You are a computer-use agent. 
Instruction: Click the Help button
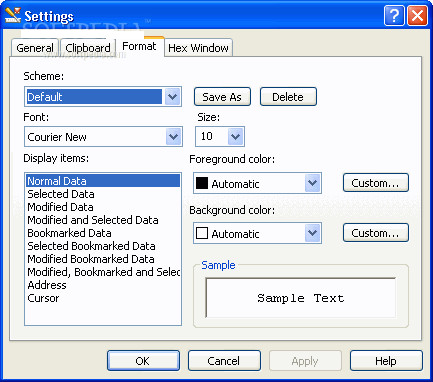click(386, 361)
